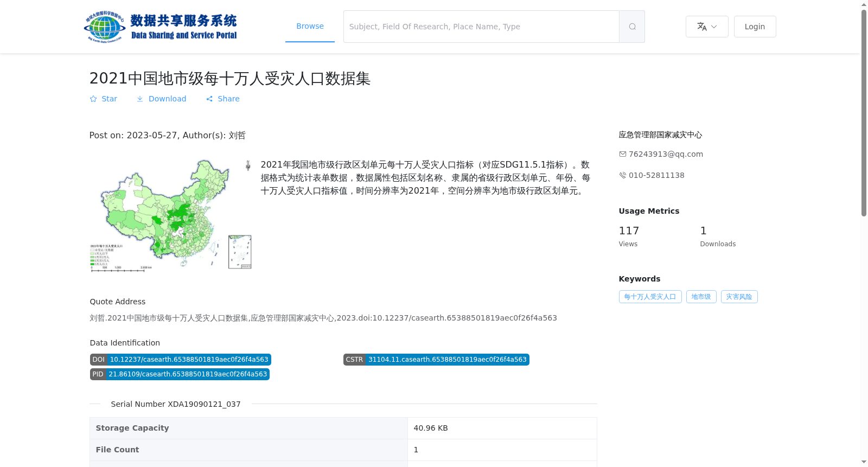
Task: Click the scrollbar up arrow
Action: click(864, 4)
